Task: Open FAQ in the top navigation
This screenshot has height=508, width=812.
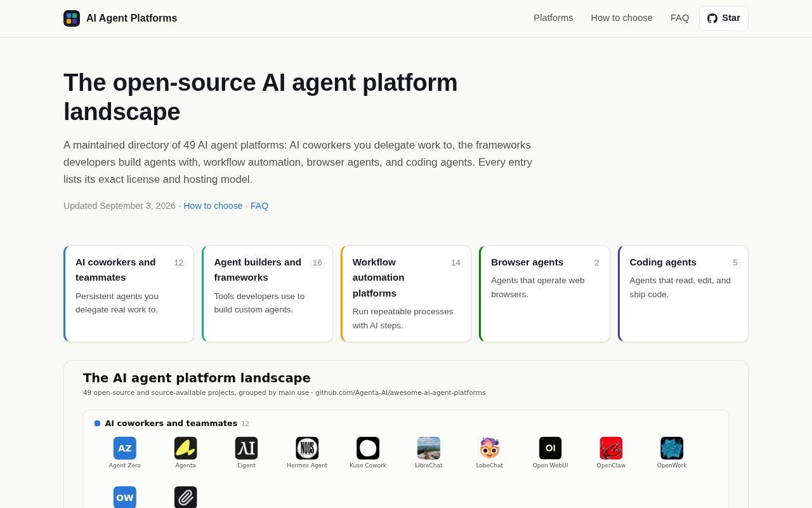Action: 679,18
